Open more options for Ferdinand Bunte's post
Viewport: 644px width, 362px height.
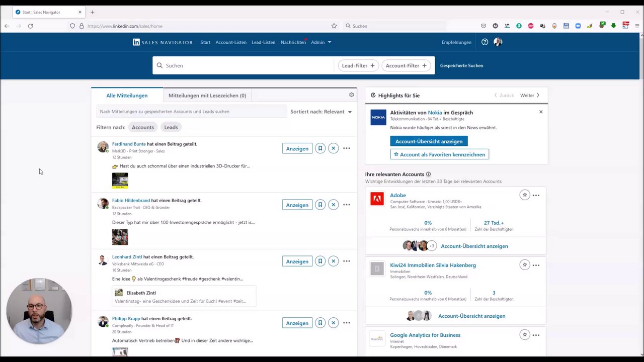tap(347, 148)
